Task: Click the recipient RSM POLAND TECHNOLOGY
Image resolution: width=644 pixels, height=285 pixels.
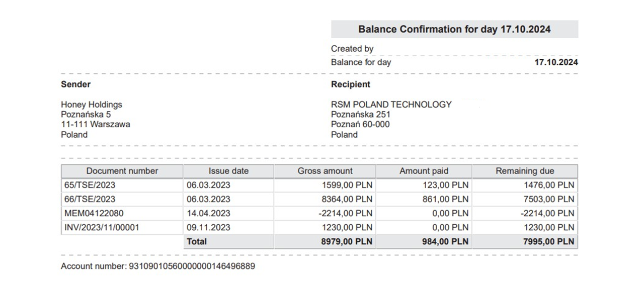Action: coord(391,105)
